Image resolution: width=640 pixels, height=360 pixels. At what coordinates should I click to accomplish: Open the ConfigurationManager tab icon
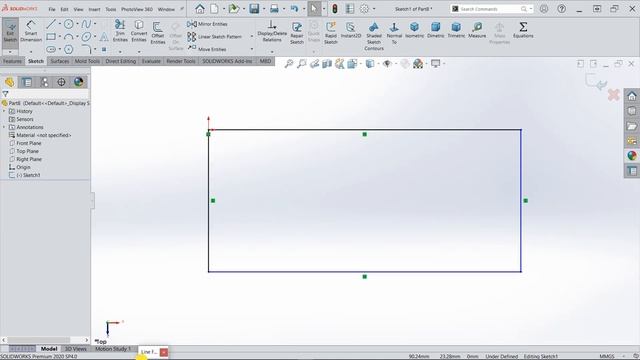[x=44, y=82]
